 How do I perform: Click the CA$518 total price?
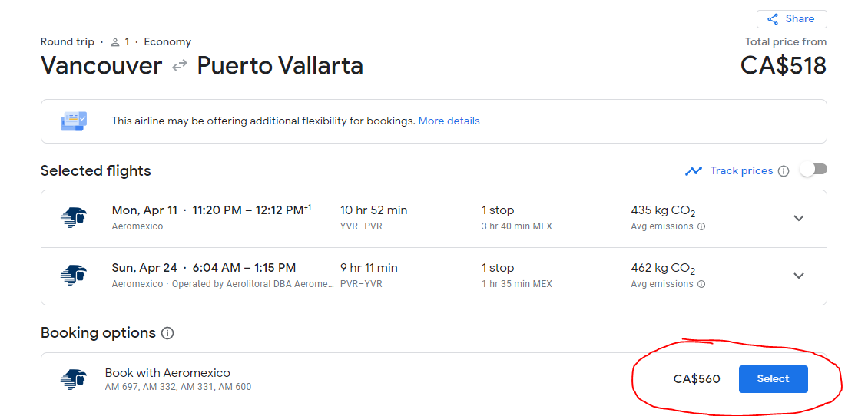point(783,66)
